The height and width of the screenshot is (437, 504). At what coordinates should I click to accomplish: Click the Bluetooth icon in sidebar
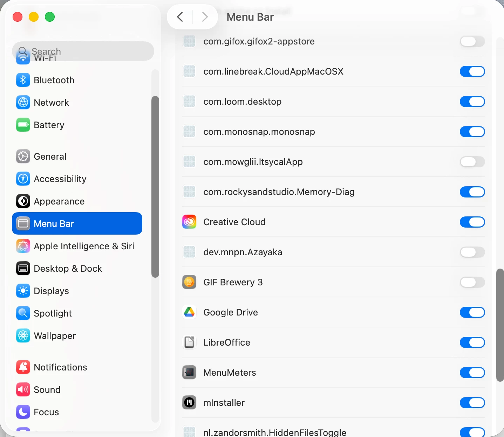[x=23, y=80]
